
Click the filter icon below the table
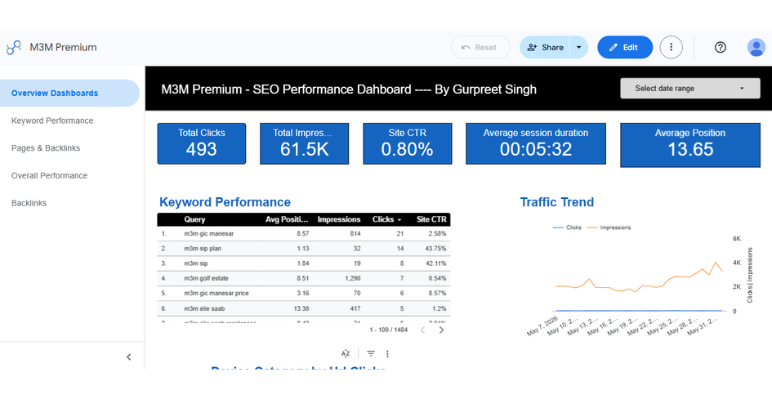371,354
